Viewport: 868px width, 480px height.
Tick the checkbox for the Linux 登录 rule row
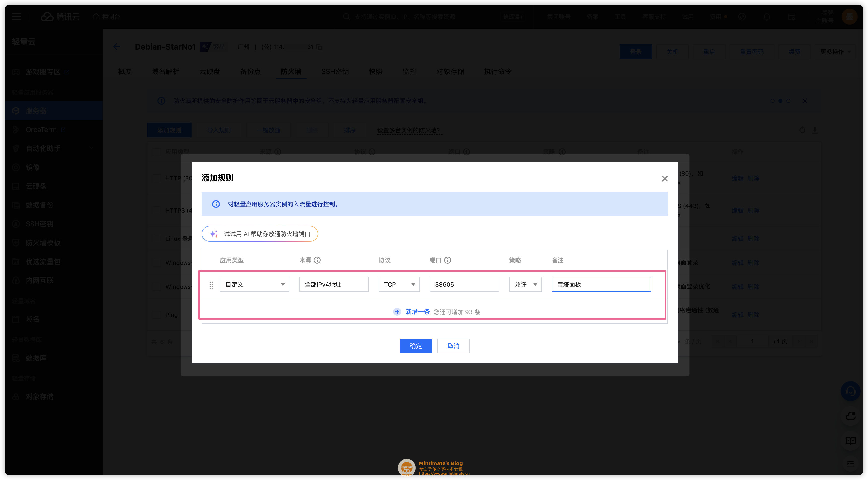coord(156,239)
